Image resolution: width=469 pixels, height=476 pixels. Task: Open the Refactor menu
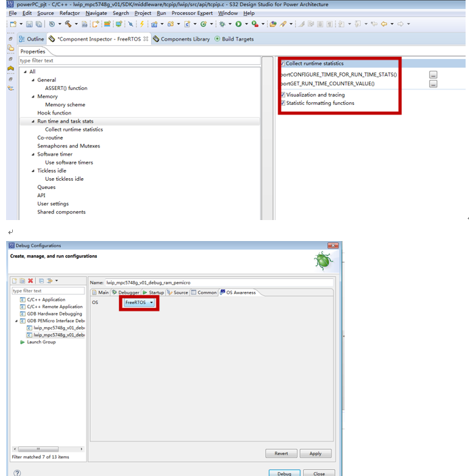pyautogui.click(x=70, y=13)
